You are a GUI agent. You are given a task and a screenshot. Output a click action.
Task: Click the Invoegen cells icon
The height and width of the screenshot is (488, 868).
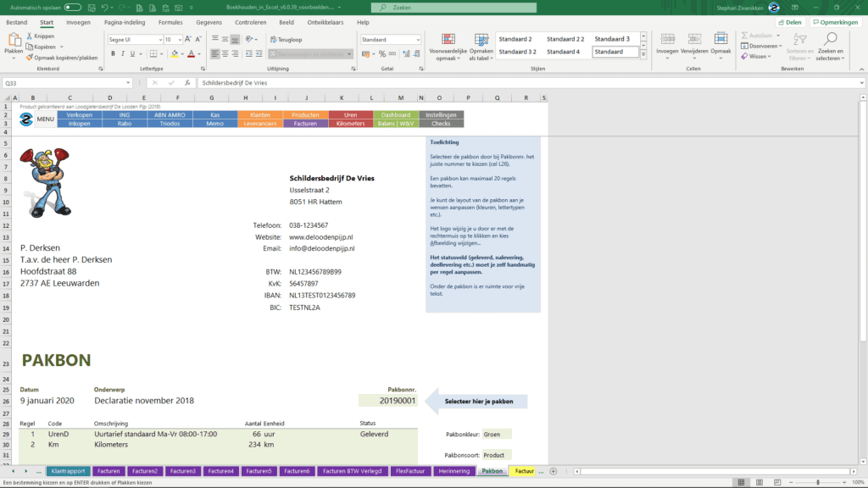coord(666,37)
